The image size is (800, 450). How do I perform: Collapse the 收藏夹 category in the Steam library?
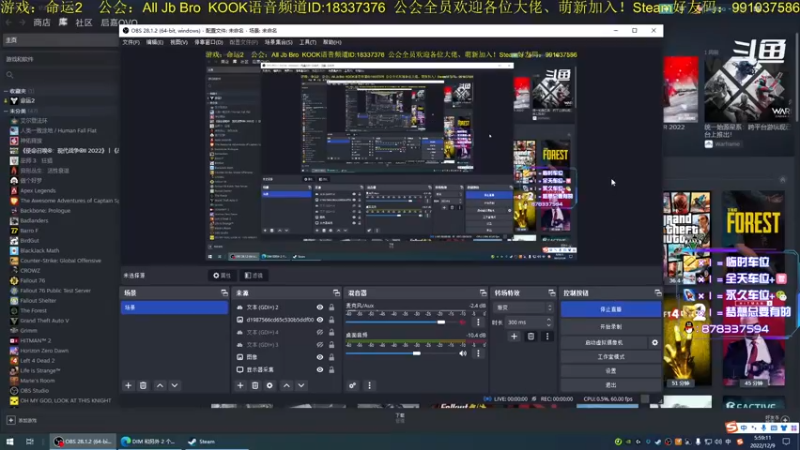(x=6, y=91)
